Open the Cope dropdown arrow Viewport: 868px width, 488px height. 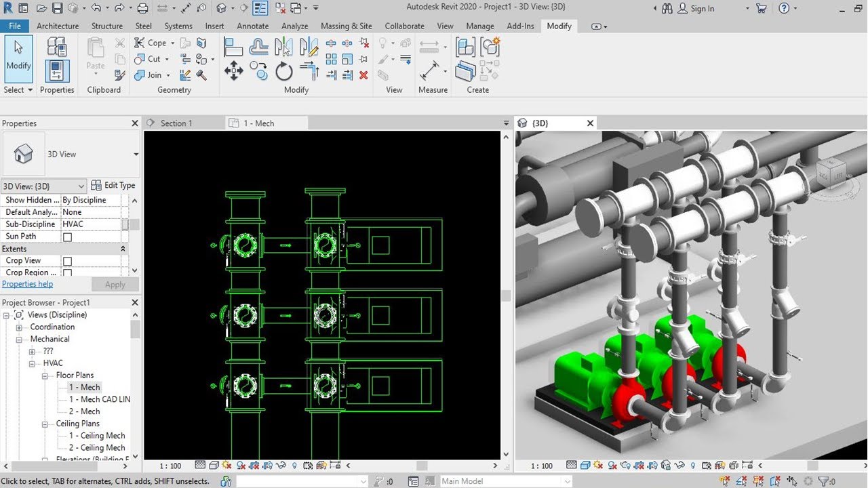172,43
